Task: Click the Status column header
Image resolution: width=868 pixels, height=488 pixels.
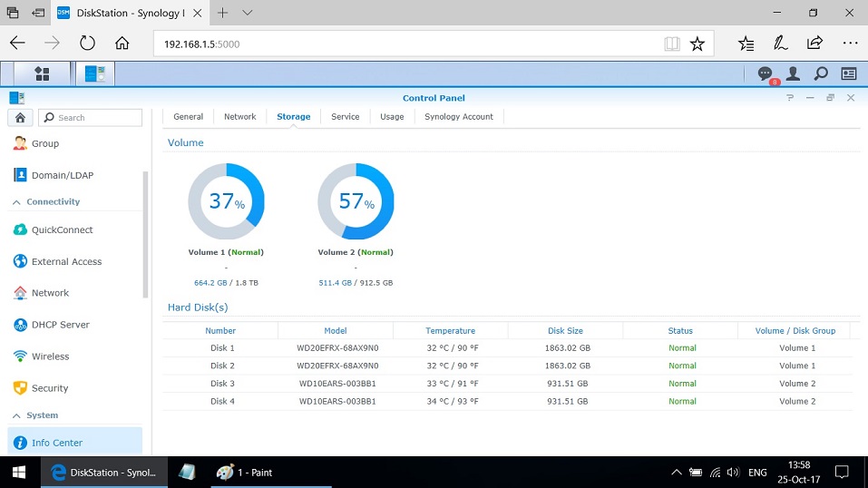Action: click(x=680, y=331)
